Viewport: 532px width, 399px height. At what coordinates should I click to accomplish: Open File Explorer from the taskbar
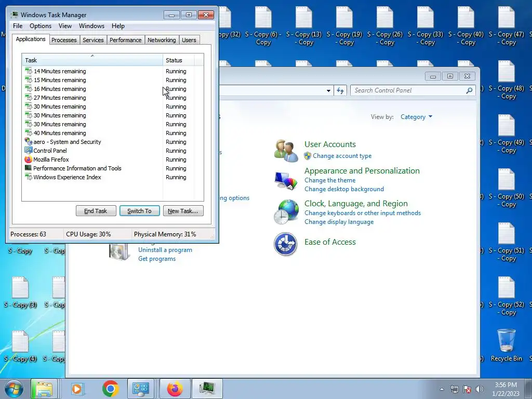44,389
